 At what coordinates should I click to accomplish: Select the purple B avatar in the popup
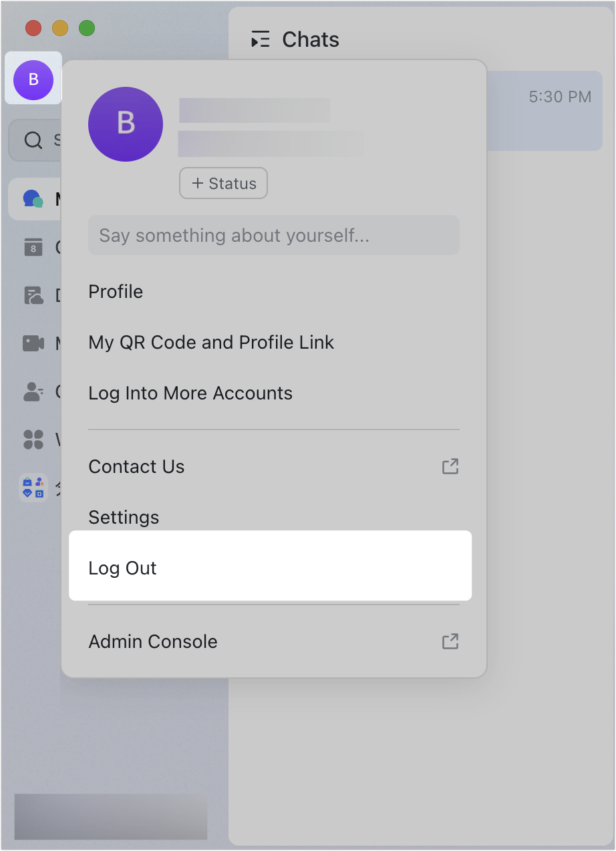[126, 124]
